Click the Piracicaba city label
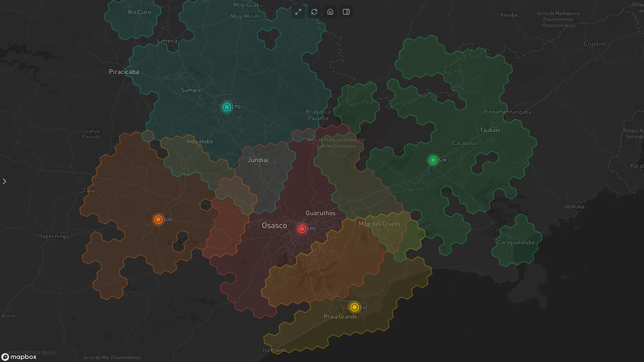 pyautogui.click(x=124, y=72)
